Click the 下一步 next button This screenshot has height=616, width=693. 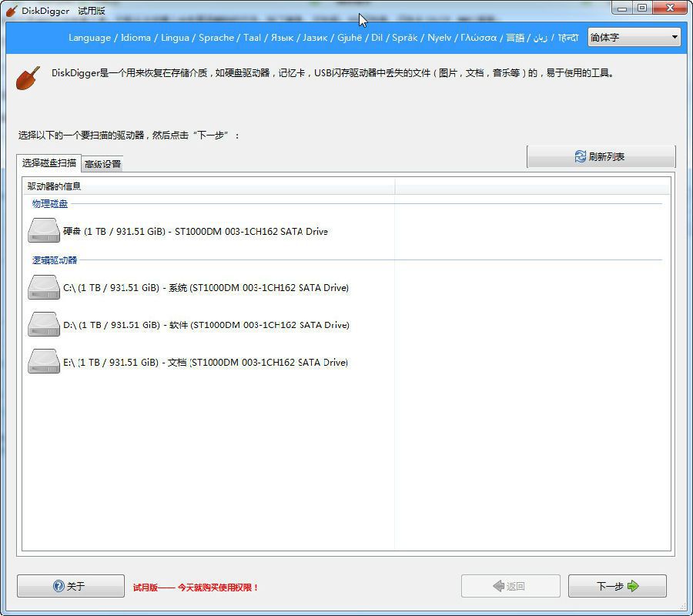tap(617, 586)
